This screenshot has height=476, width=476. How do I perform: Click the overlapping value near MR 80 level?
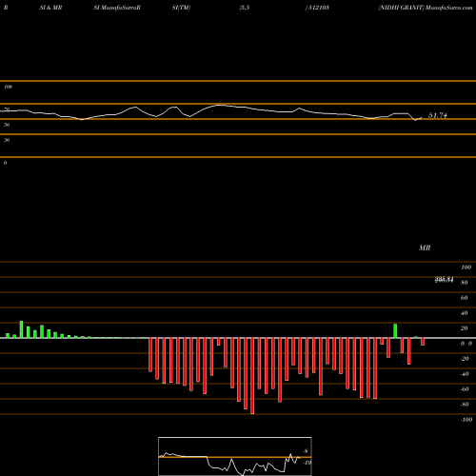444,280
